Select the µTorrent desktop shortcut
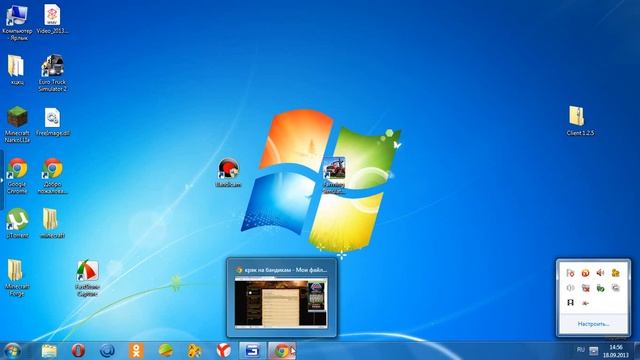This screenshot has height=360, width=640. [17, 223]
